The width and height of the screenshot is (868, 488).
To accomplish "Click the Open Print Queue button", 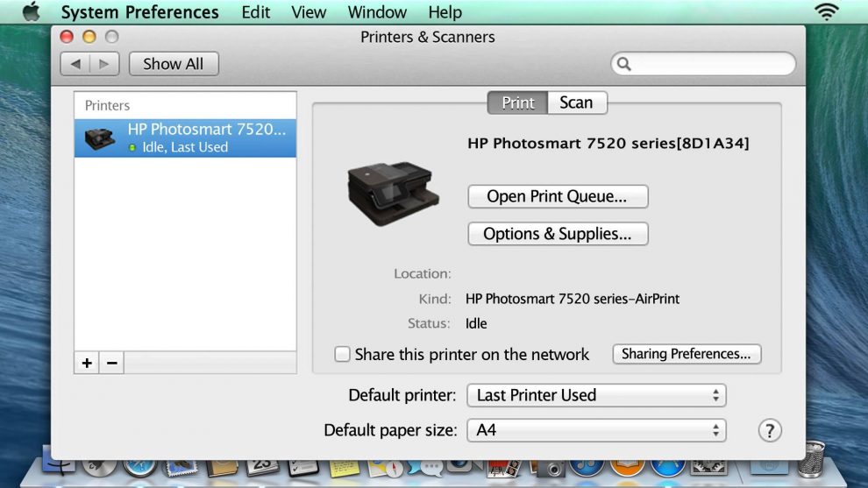I will tap(557, 196).
